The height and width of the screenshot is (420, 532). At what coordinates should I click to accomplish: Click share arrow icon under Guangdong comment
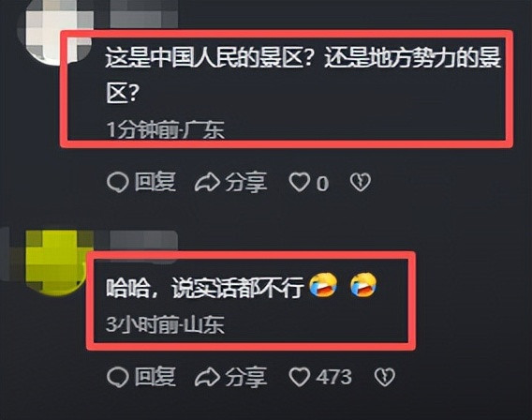(207, 182)
